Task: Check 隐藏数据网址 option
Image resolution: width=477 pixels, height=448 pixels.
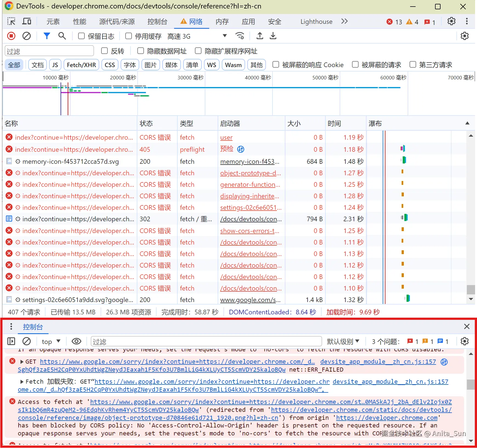Action: coord(141,51)
